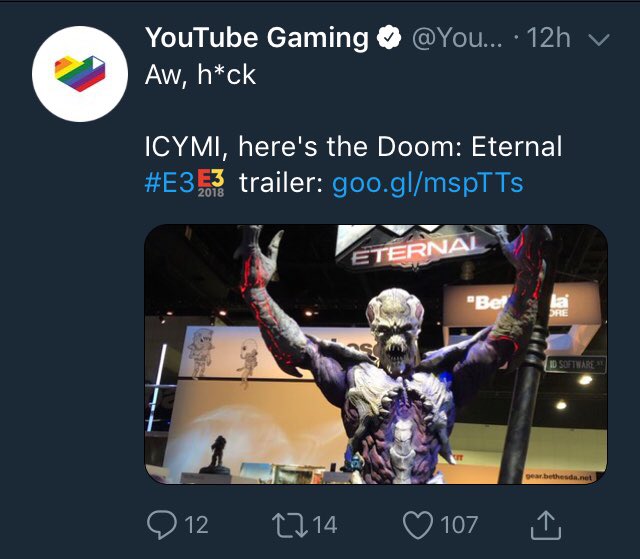
Task: Follow the #E3 hashtag link
Action: click(x=169, y=183)
